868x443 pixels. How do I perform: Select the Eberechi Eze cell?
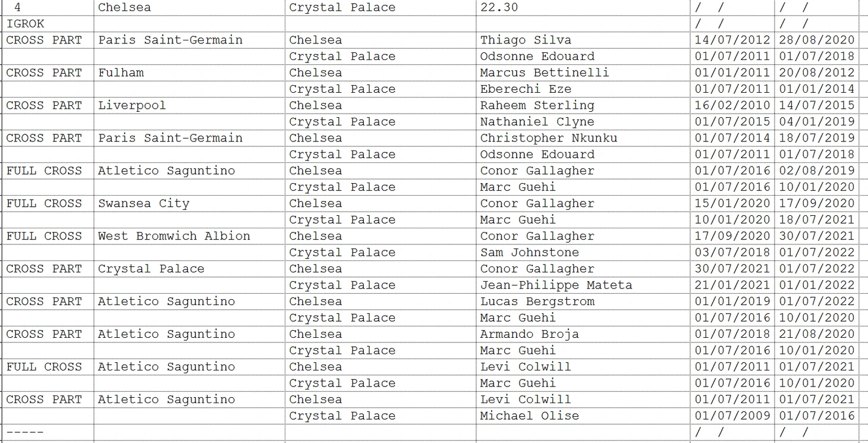coord(583,89)
